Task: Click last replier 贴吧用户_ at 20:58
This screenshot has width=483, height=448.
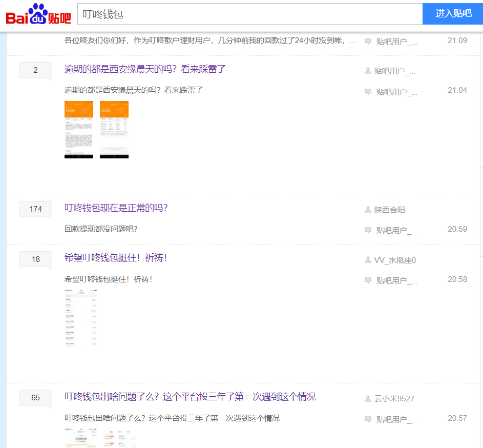Action: [x=397, y=280]
